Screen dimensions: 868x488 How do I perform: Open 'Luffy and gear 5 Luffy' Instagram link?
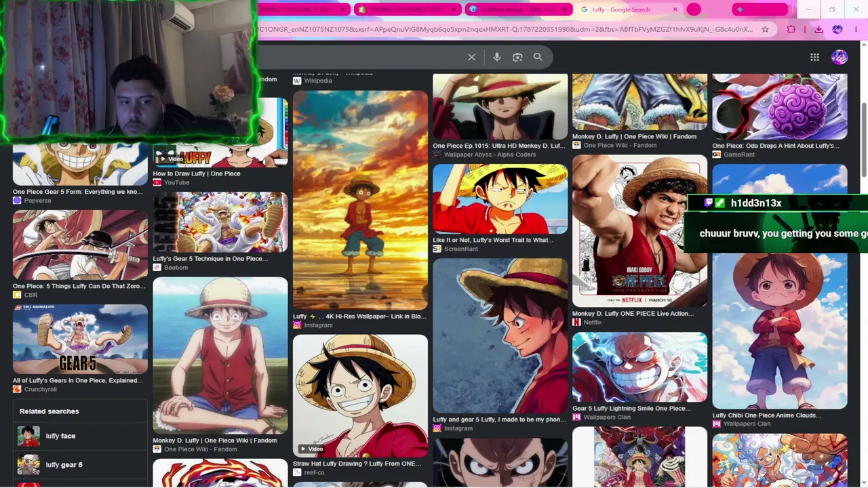pos(499,420)
